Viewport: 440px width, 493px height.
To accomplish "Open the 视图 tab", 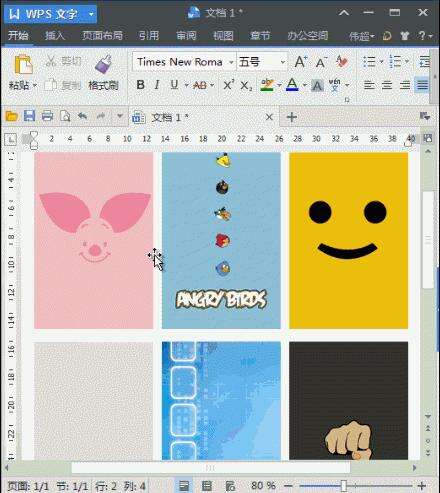I will point(223,35).
